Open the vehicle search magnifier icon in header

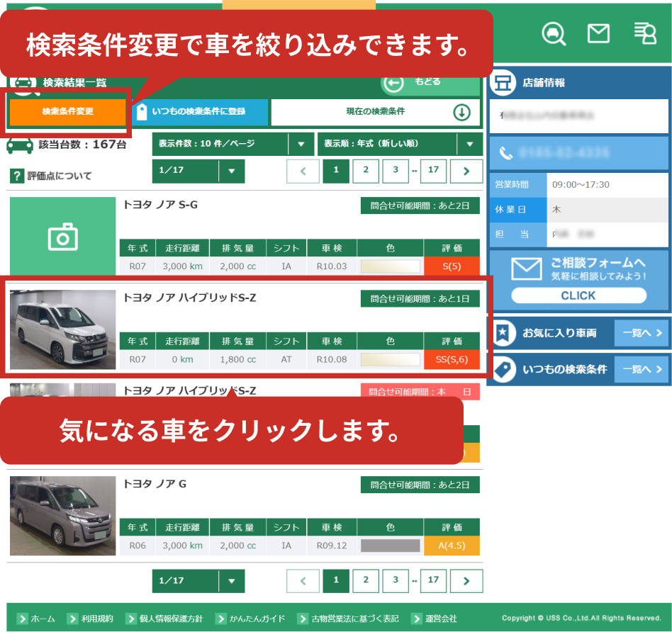(x=554, y=33)
